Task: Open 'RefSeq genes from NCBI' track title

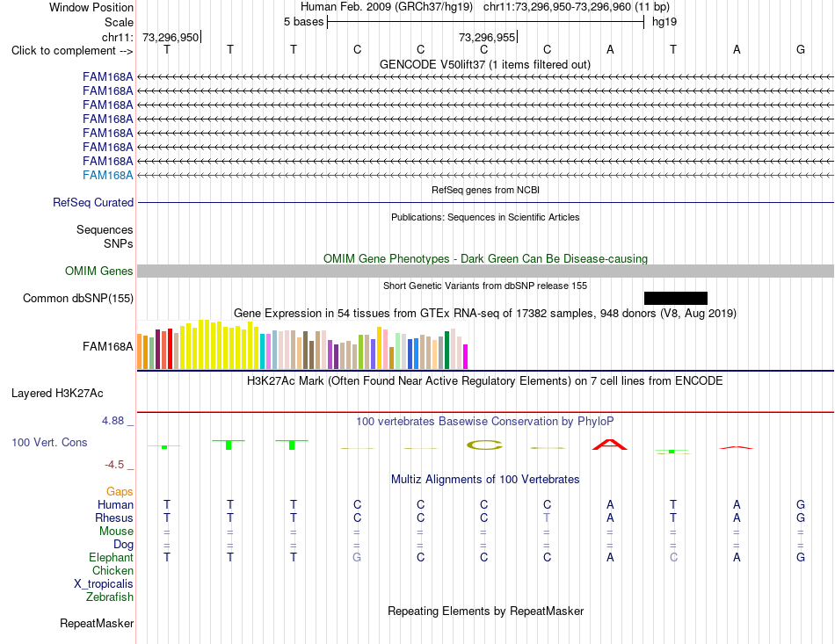Action: [x=485, y=190]
